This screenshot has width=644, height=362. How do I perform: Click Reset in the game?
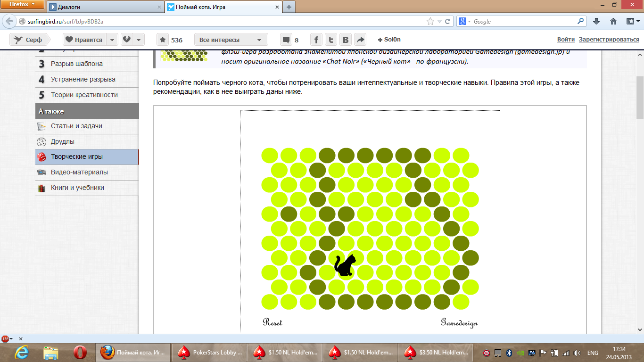click(272, 322)
